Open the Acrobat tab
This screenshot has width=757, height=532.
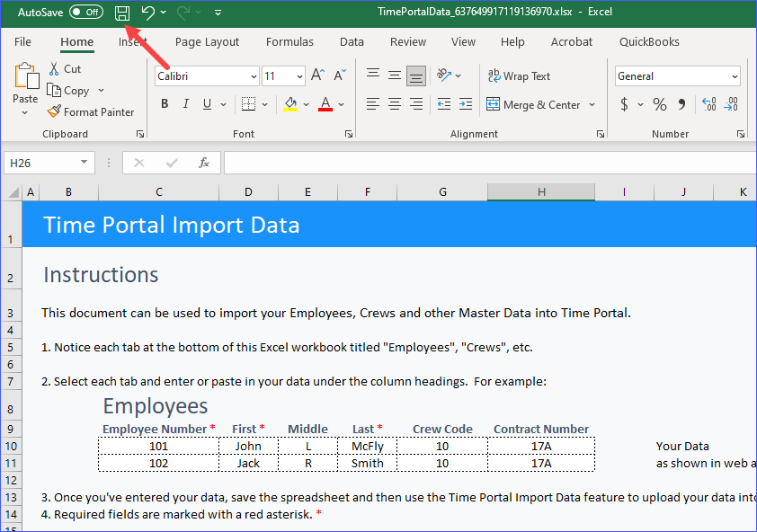coord(572,42)
